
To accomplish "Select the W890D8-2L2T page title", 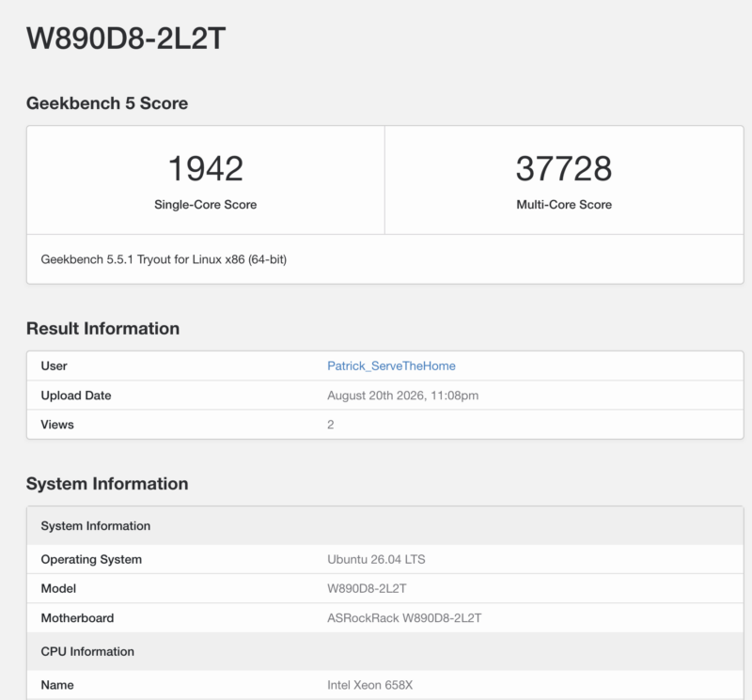I will coord(126,38).
